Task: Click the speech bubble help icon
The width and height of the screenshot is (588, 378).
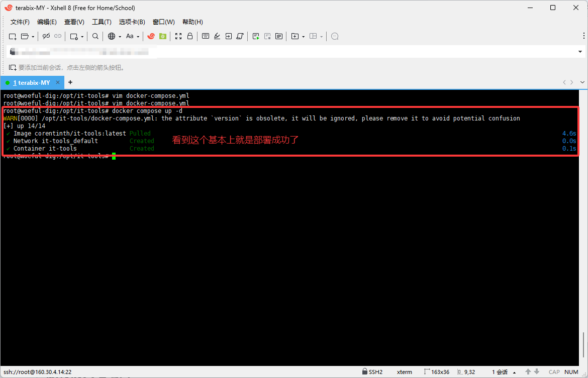Action: click(335, 36)
